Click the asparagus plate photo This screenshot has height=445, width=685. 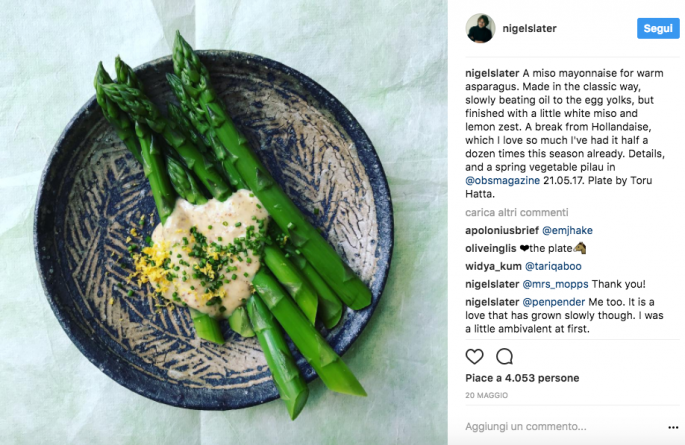[x=224, y=222]
